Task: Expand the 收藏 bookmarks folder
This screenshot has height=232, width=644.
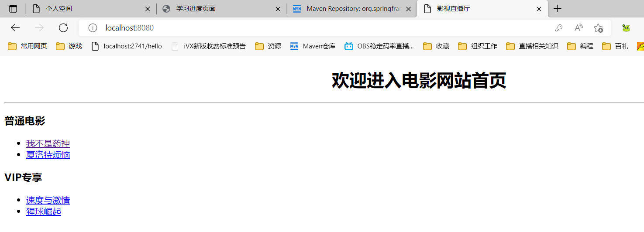Action: point(436,46)
